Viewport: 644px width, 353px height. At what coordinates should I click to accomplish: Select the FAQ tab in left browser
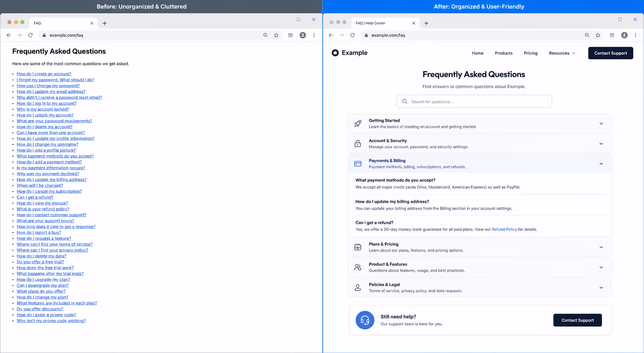[x=63, y=23]
